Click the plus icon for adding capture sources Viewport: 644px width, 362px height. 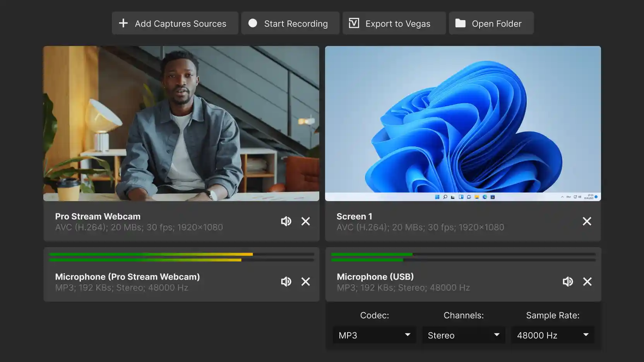(x=123, y=23)
